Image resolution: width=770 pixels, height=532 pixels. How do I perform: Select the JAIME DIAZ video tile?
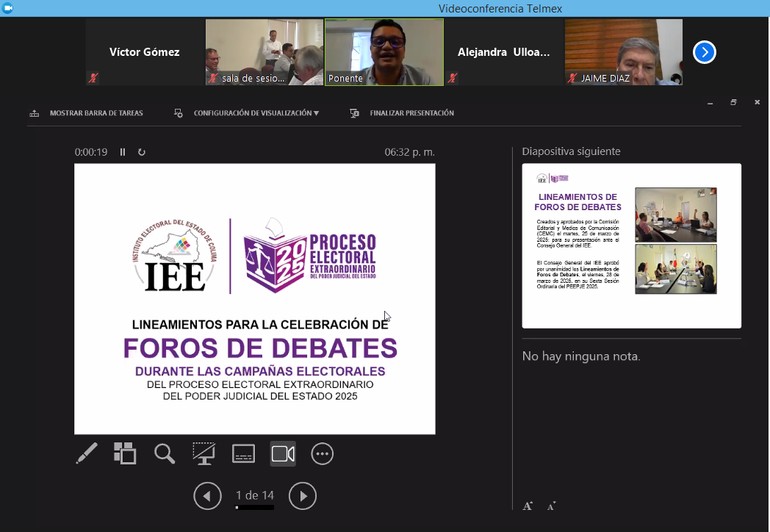624,52
